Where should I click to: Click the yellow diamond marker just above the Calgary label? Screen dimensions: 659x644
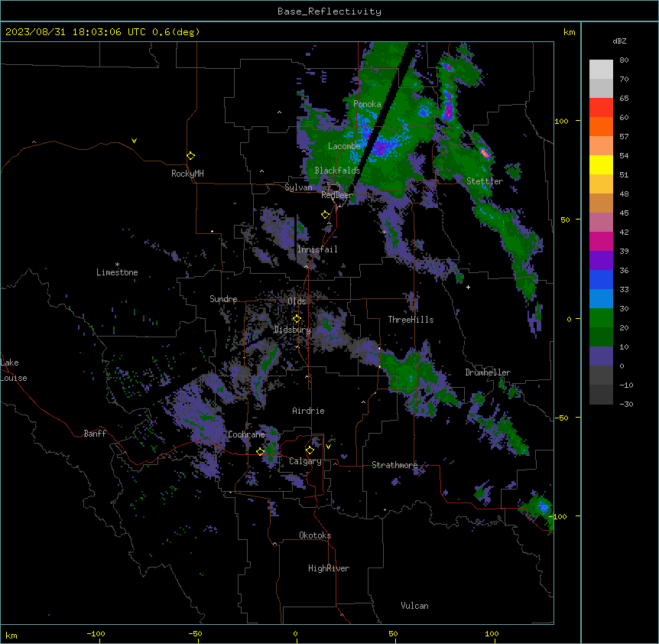(x=310, y=450)
